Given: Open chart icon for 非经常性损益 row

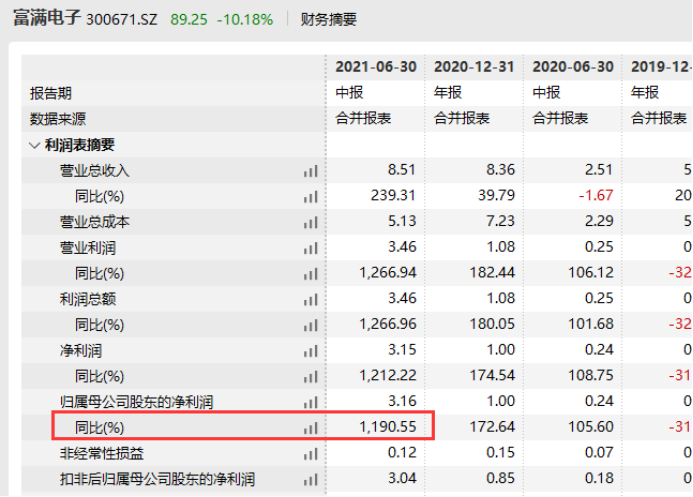Looking at the screenshot, I should coord(311,454).
